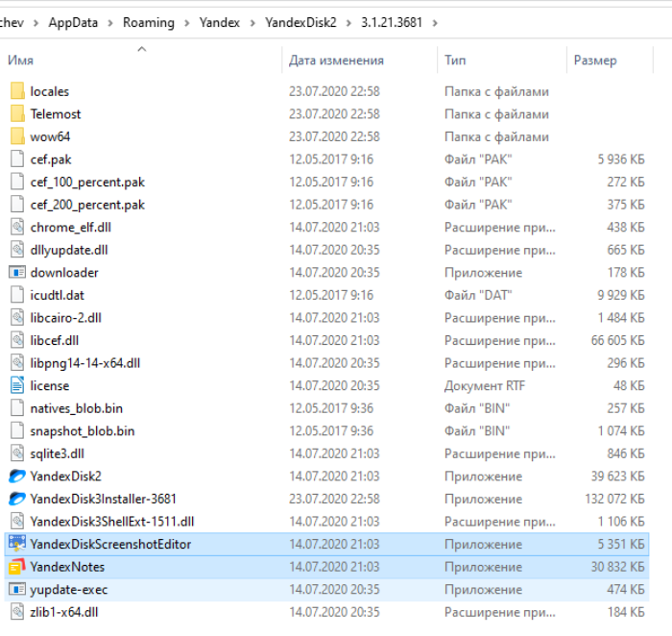Go to YandexDisk2 in the address bar
This screenshot has height=636, width=672.
click(x=300, y=23)
